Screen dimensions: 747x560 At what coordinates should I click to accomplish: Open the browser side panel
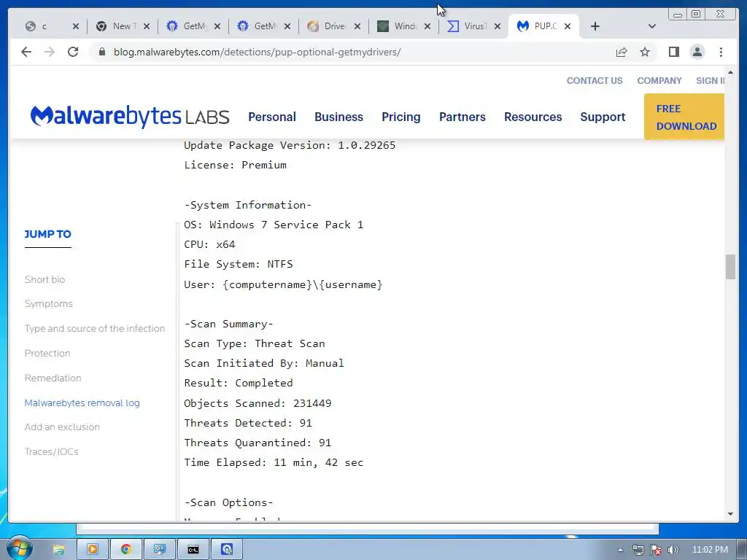click(x=673, y=52)
